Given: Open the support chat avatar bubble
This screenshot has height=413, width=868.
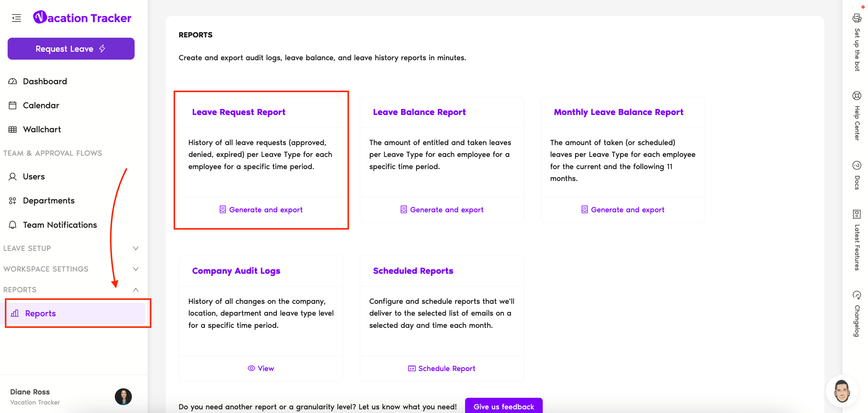Looking at the screenshot, I should pyautogui.click(x=842, y=390).
